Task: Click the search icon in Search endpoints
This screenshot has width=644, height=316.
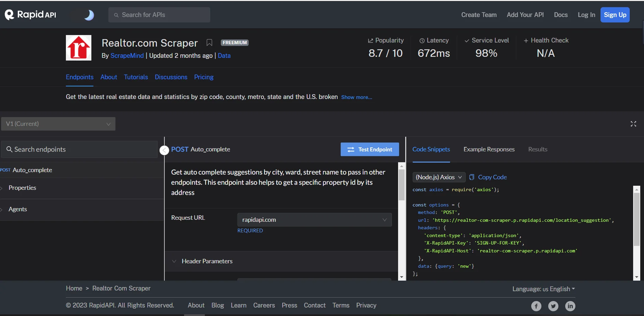Action: tap(10, 149)
